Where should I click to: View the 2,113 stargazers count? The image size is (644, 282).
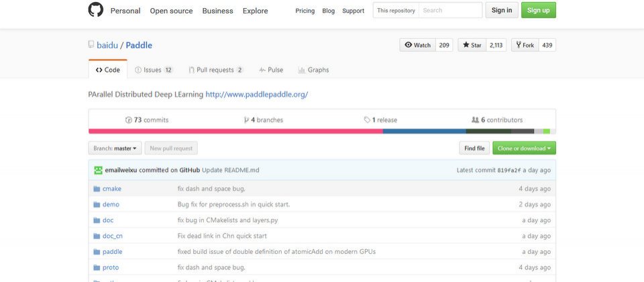coord(496,45)
